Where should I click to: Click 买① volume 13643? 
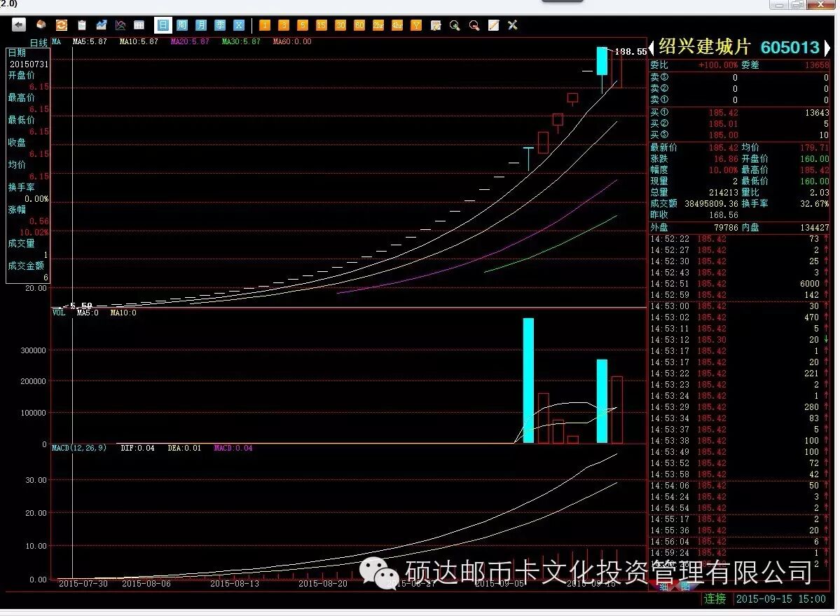[x=817, y=113]
